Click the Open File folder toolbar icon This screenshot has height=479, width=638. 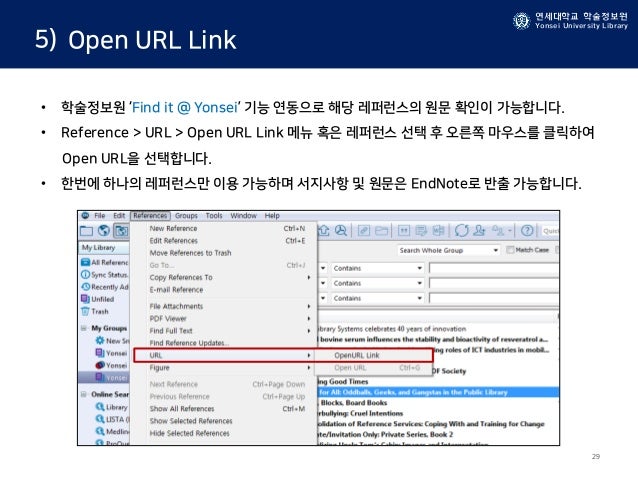(x=381, y=231)
